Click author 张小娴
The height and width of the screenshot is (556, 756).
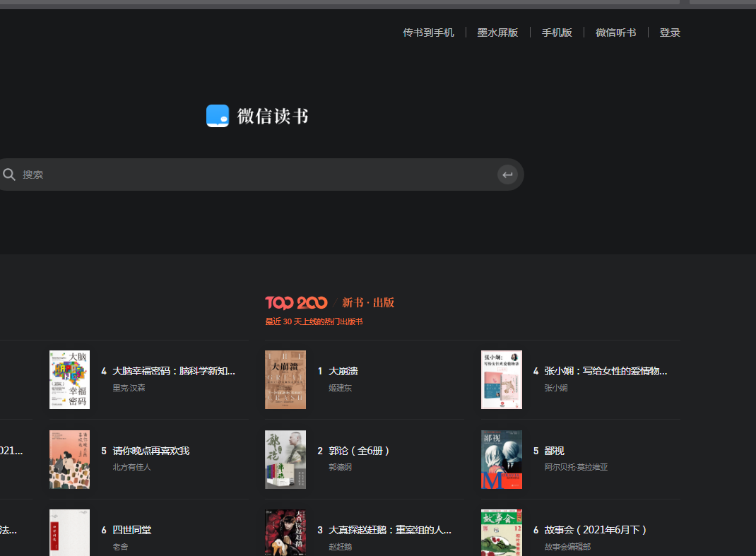pos(556,388)
